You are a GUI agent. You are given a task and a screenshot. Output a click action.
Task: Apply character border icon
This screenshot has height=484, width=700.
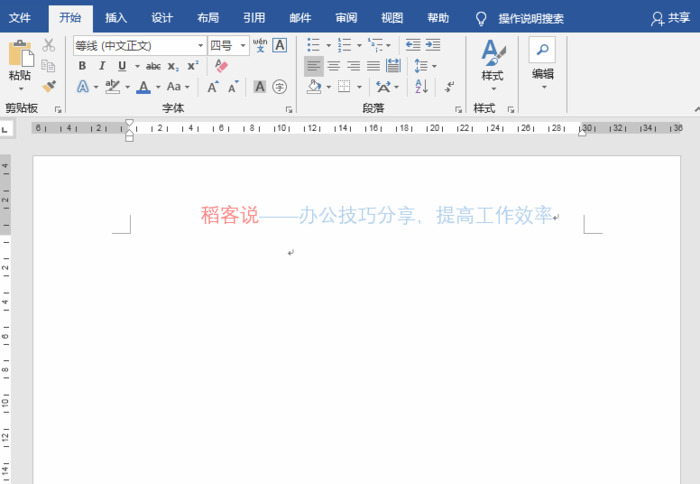(280, 45)
